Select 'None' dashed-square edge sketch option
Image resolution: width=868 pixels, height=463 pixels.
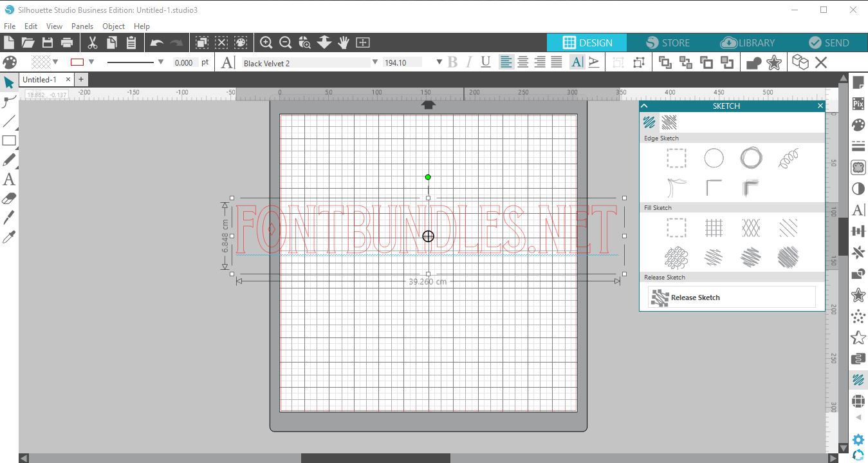coord(676,158)
